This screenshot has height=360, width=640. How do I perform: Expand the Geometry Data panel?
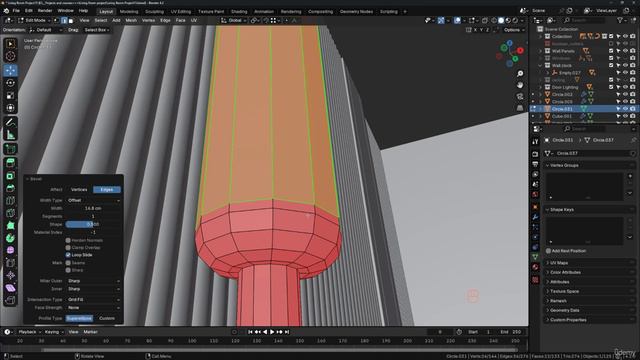[564, 310]
